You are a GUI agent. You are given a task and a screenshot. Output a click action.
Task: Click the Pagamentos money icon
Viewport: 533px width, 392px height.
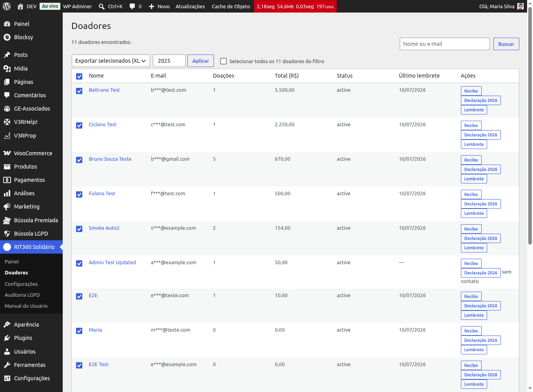(x=7, y=180)
